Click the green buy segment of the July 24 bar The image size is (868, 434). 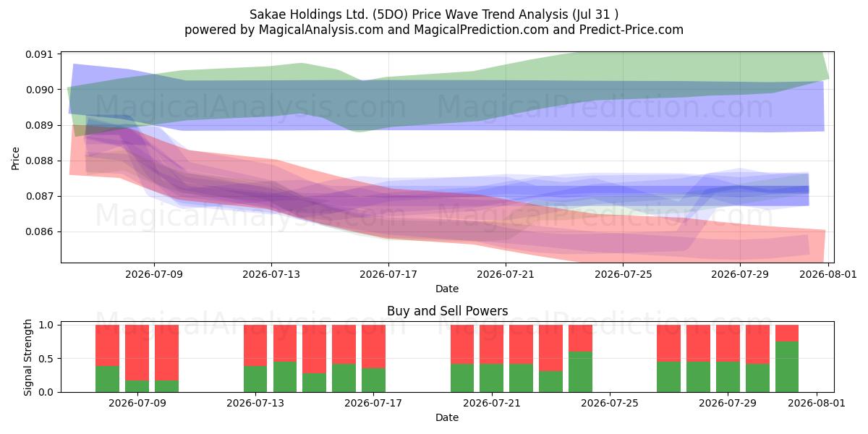[x=580, y=372]
